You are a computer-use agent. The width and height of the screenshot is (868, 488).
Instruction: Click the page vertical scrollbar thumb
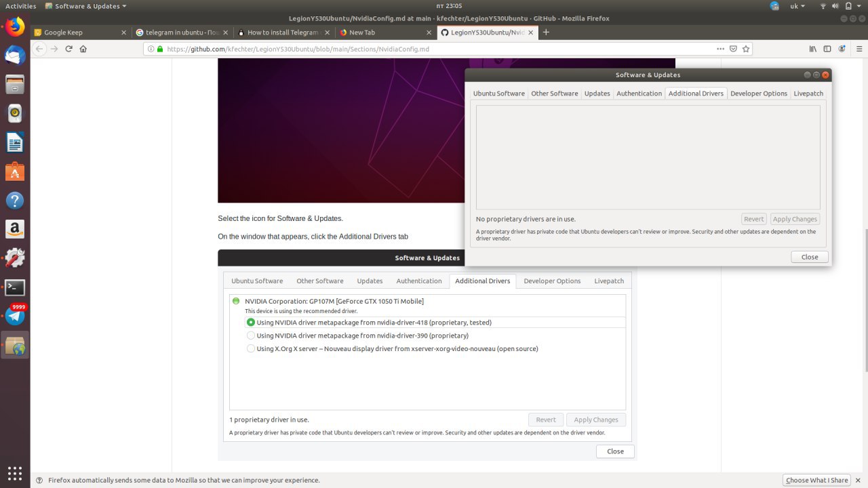point(865,300)
